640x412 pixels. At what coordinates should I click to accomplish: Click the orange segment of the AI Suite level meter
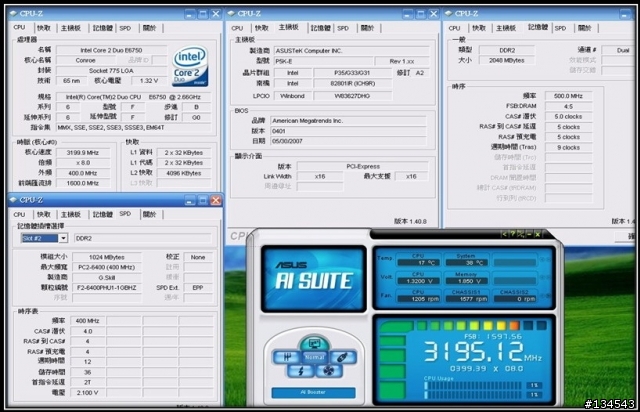[x=514, y=325]
